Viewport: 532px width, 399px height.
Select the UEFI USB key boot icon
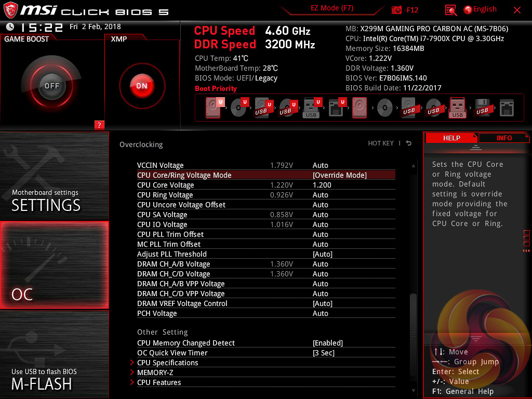click(x=312, y=108)
